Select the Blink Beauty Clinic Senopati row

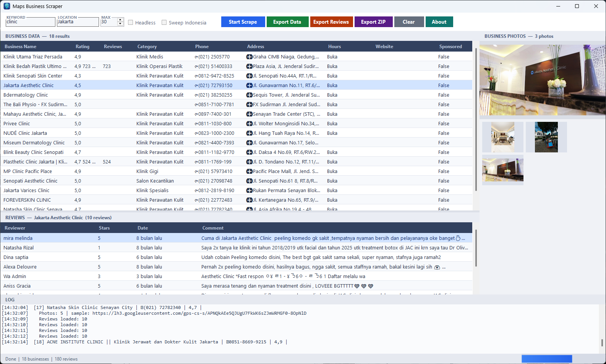coord(236,152)
